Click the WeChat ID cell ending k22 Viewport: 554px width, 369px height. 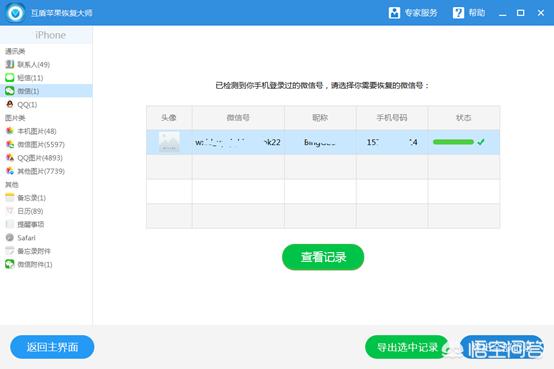tap(238, 142)
